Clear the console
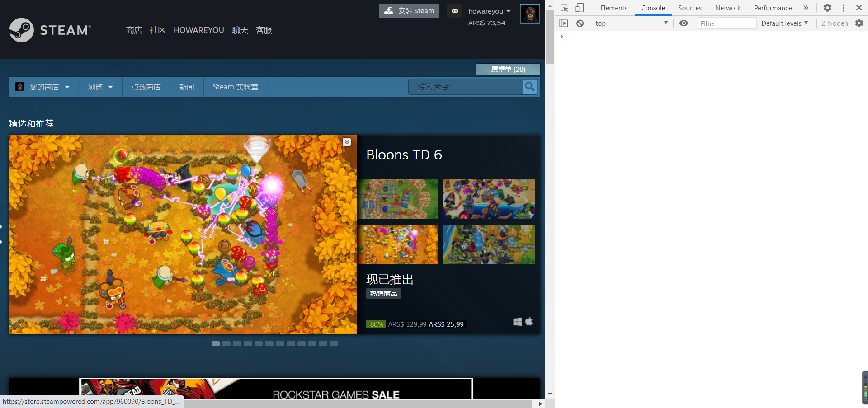 tap(580, 23)
